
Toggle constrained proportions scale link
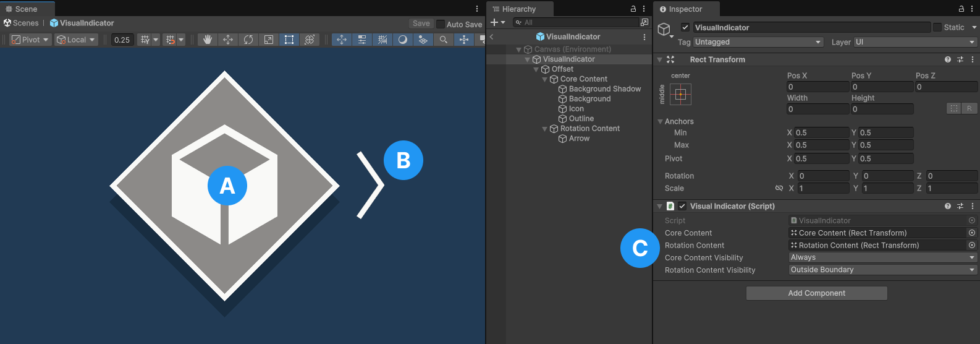point(779,188)
